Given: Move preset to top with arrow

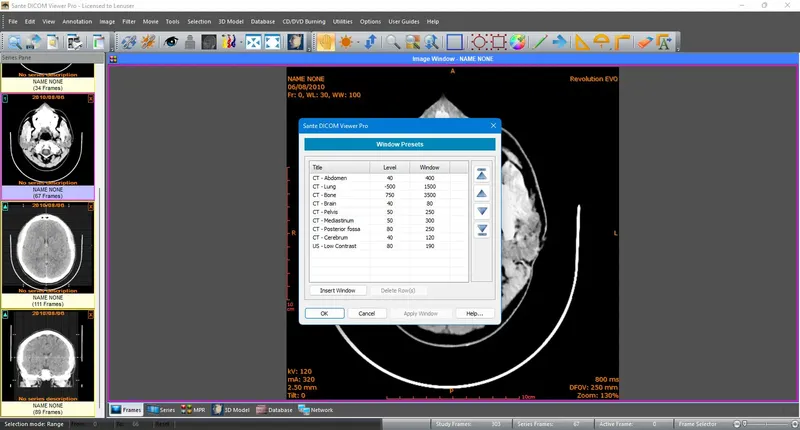Looking at the screenshot, I should coord(482,174).
